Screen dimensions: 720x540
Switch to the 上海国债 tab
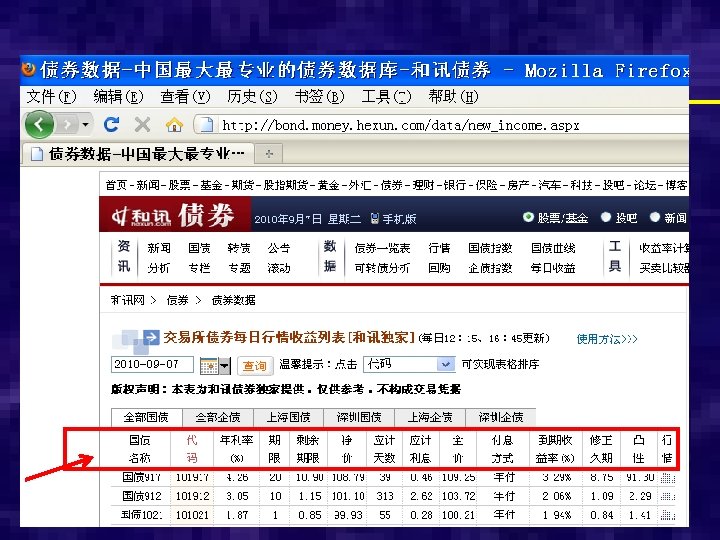pos(289,417)
